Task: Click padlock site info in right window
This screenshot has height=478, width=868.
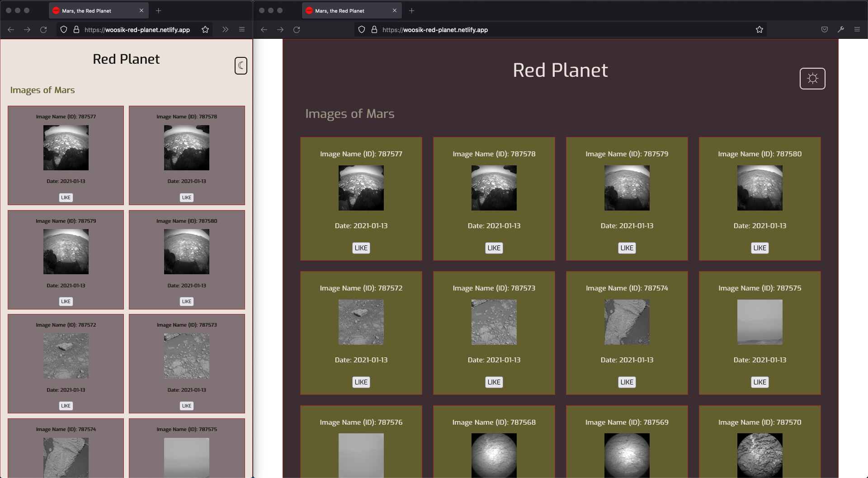Action: (374, 30)
